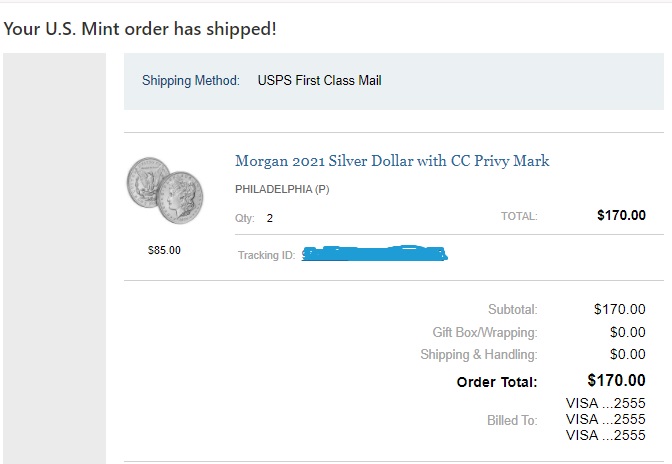The width and height of the screenshot is (672, 464).
Task: Open the blue redacted tracking number link
Action: coord(374,255)
